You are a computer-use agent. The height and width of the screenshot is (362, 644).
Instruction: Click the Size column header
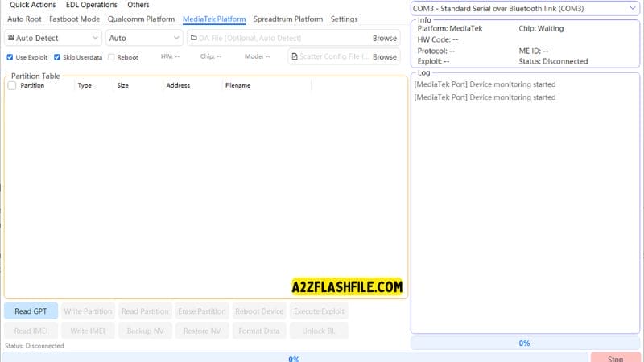tap(123, 85)
